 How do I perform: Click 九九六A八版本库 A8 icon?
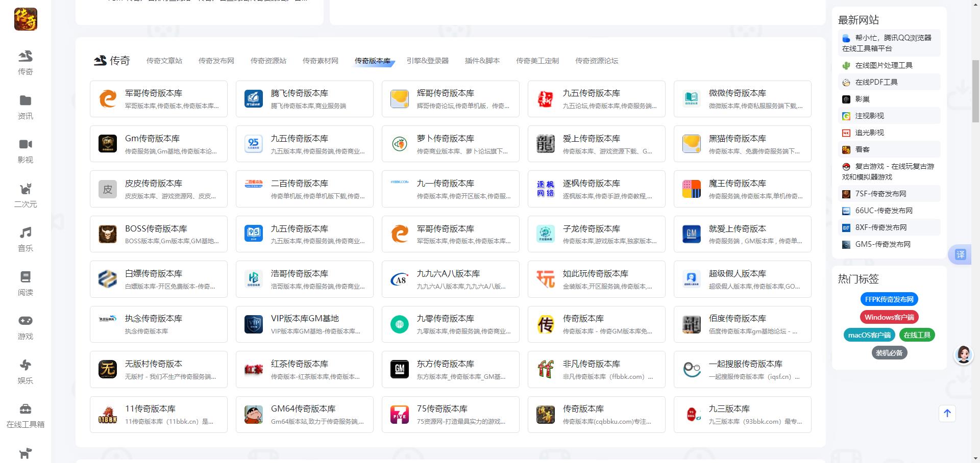[400, 279]
